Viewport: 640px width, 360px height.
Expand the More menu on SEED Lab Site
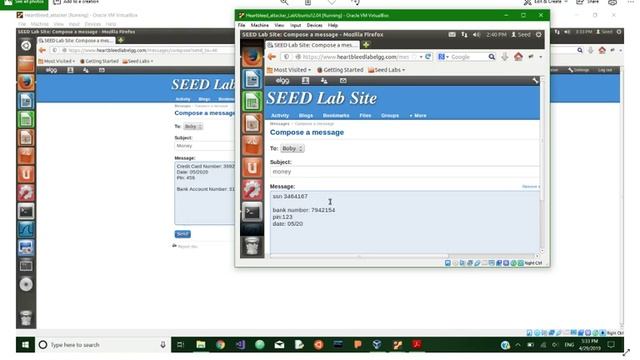click(418, 116)
